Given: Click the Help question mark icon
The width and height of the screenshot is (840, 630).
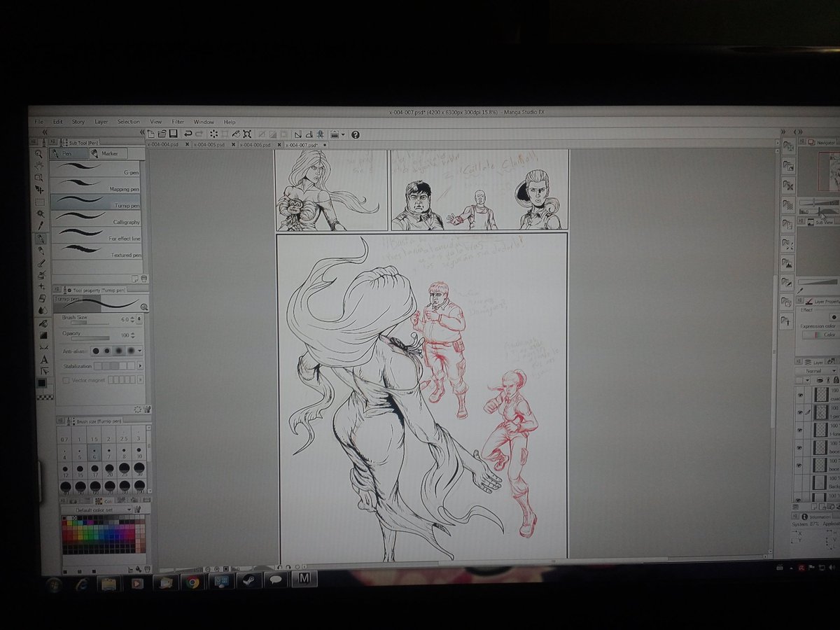Looking at the screenshot, I should tap(355, 134).
